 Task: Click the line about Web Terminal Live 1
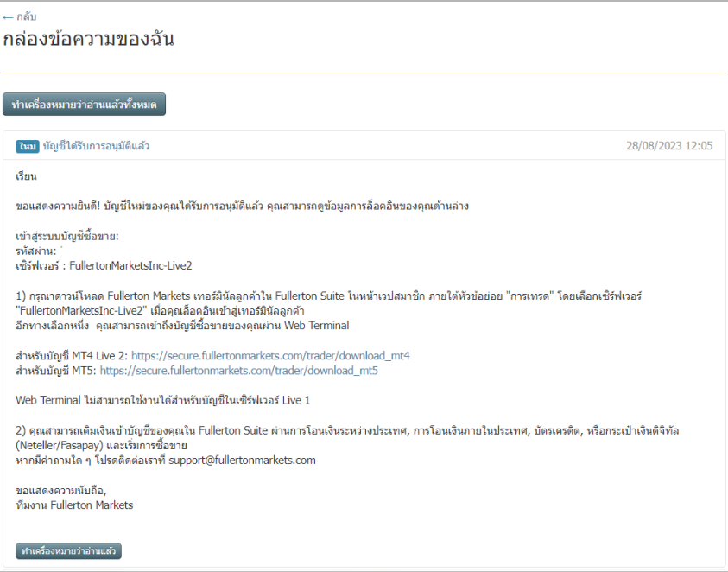(x=162, y=401)
